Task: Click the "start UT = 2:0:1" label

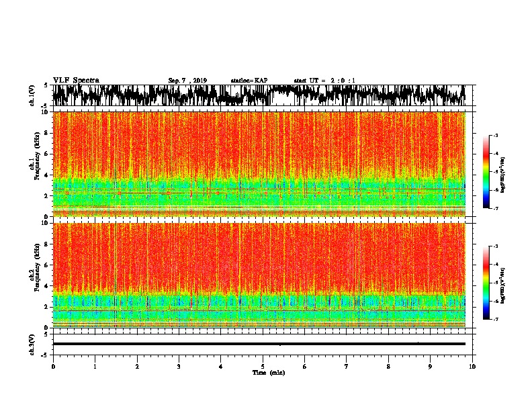Action: pyautogui.click(x=324, y=81)
